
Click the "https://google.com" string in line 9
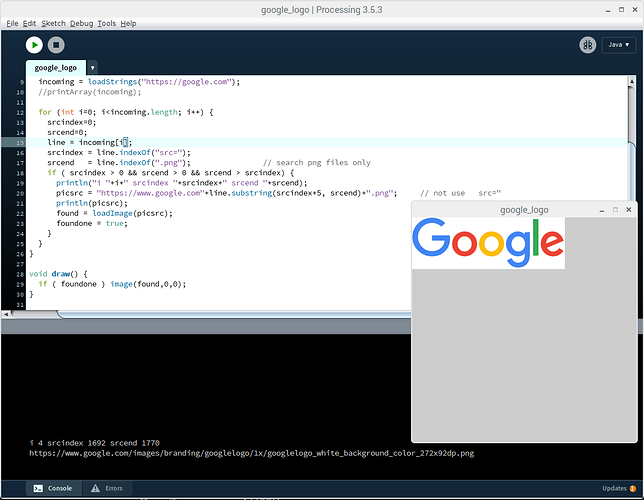point(186,82)
